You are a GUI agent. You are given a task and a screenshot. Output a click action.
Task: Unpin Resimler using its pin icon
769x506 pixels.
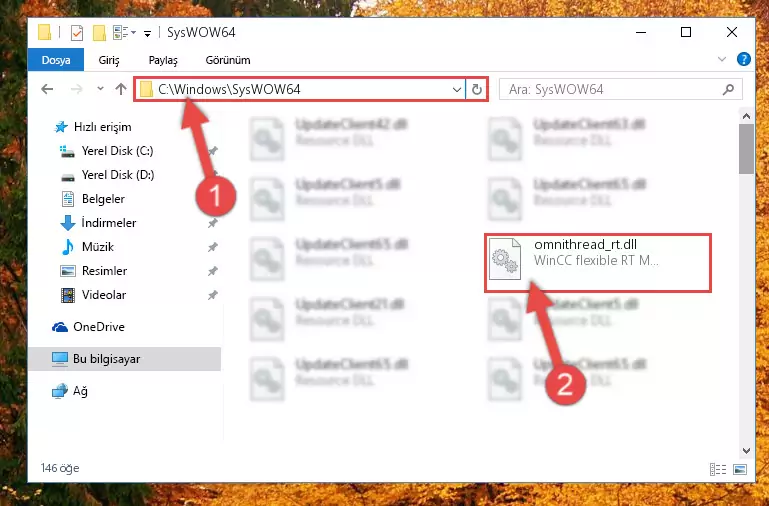coord(212,271)
